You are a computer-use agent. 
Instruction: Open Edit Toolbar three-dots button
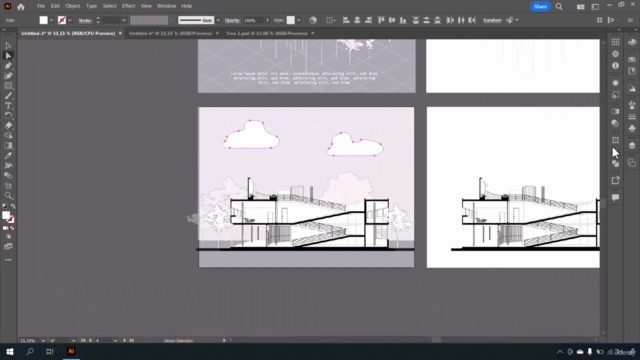point(8,260)
